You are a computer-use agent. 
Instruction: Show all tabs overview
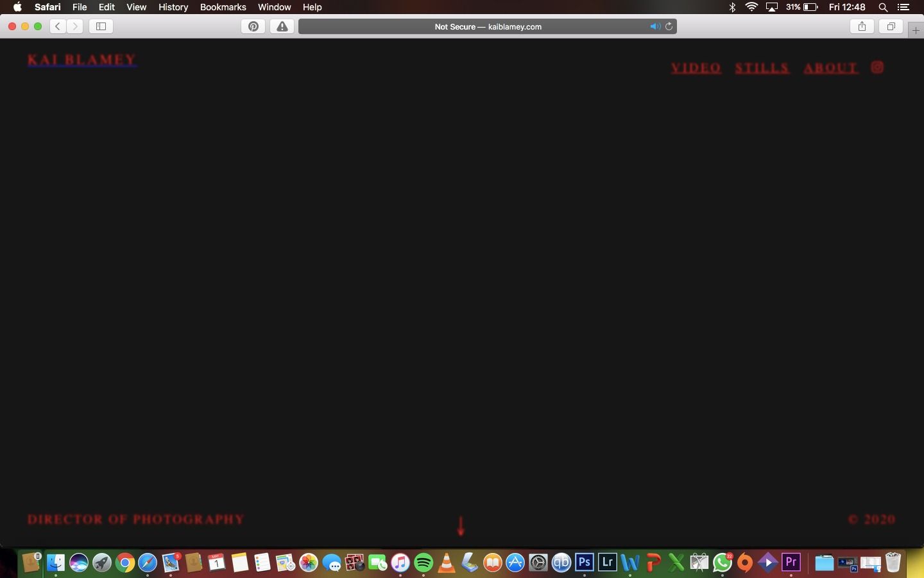(891, 26)
